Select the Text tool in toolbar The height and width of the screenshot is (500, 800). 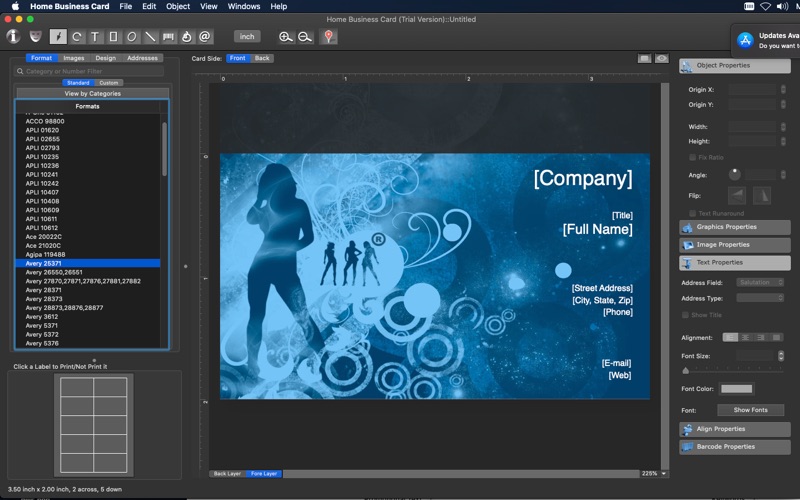95,37
